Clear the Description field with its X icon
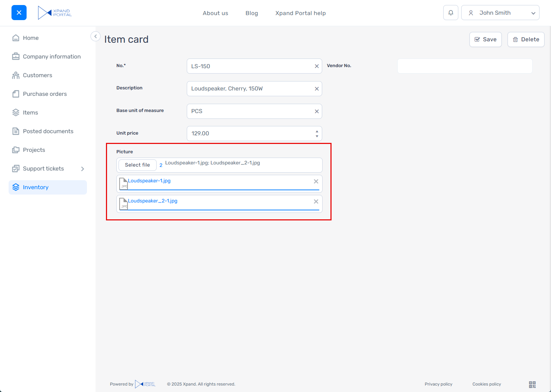 click(x=316, y=89)
